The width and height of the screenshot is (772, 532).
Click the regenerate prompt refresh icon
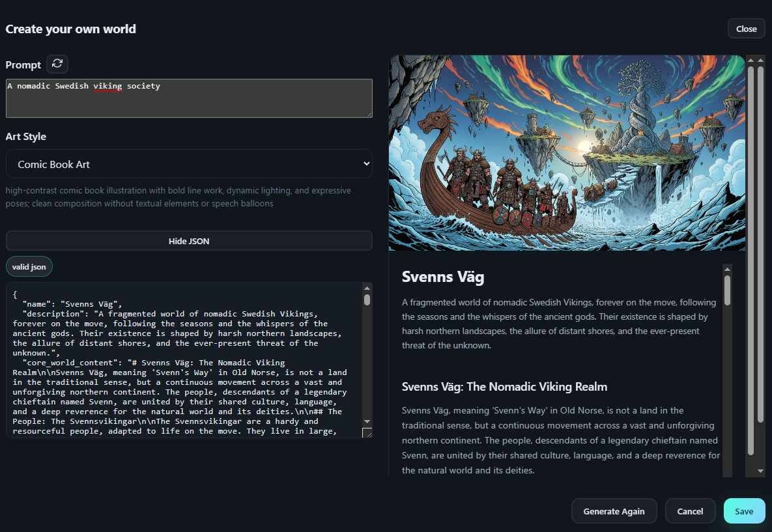tap(57, 64)
